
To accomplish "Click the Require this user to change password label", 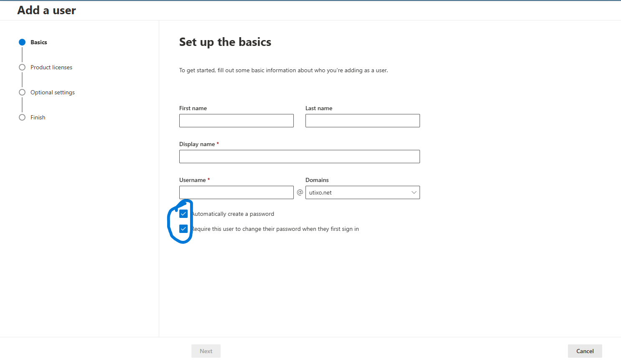I will 275,229.
